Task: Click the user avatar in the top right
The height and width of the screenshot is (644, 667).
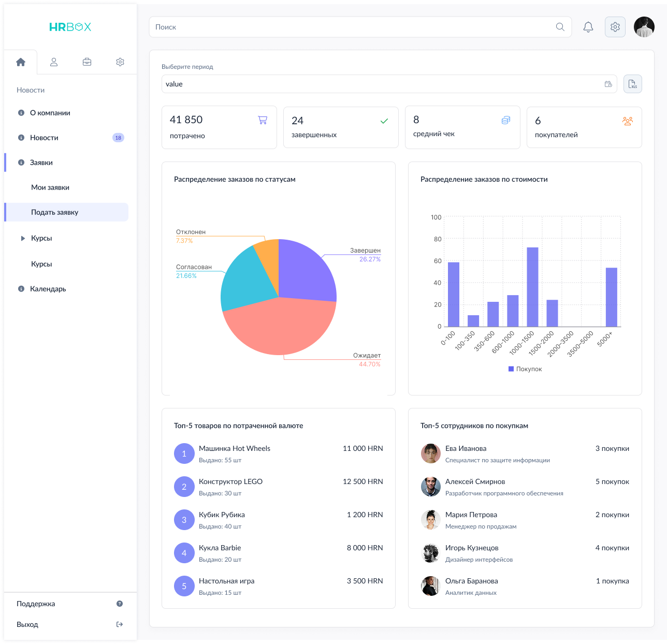Action: (x=644, y=26)
